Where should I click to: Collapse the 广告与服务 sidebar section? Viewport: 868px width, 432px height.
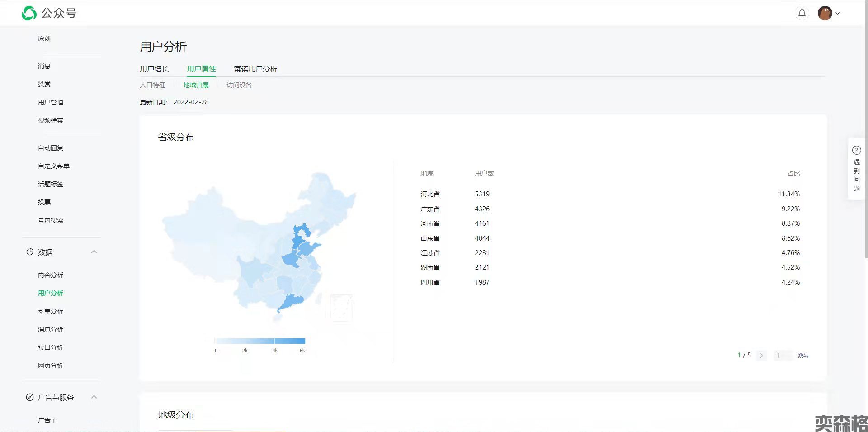(x=94, y=397)
